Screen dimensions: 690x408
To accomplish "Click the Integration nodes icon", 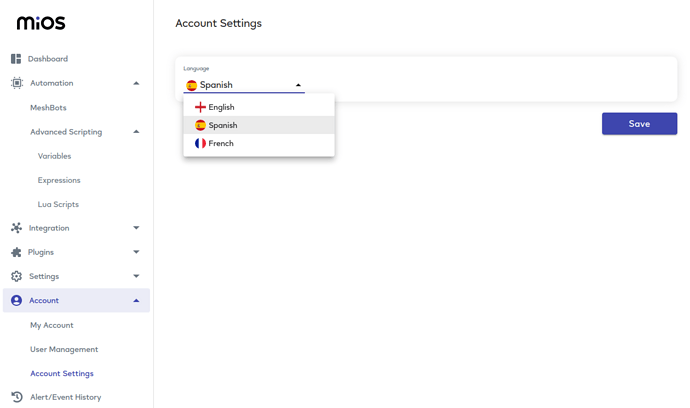I will 16,228.
